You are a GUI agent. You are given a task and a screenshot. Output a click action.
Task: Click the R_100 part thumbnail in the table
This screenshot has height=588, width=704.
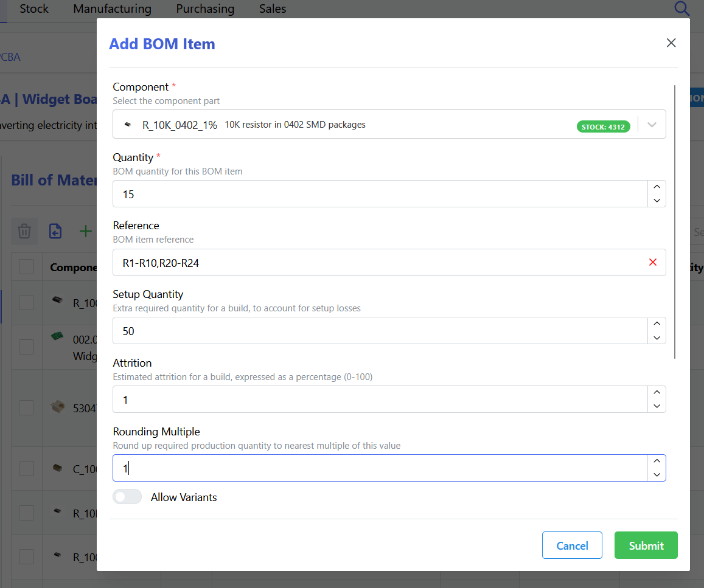pos(57,300)
